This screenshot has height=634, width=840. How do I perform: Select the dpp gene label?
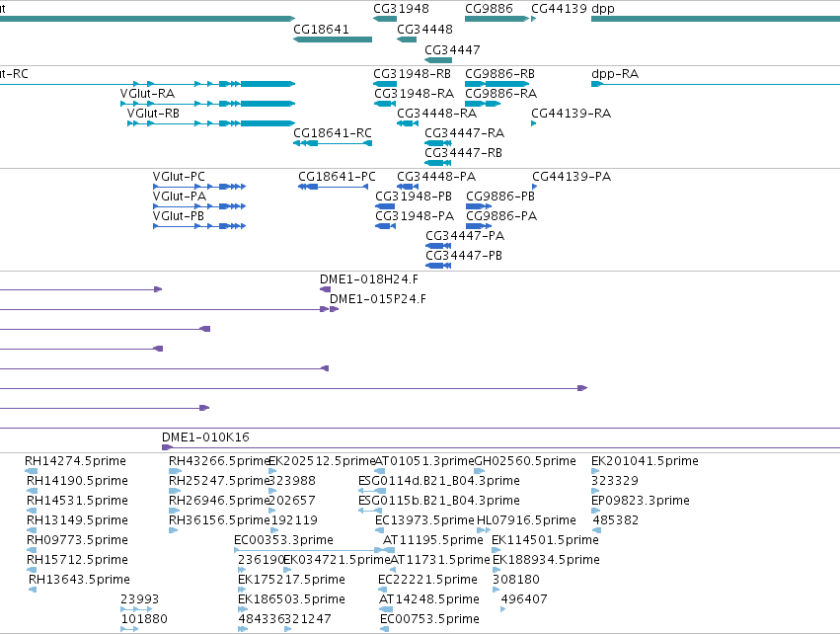click(603, 9)
